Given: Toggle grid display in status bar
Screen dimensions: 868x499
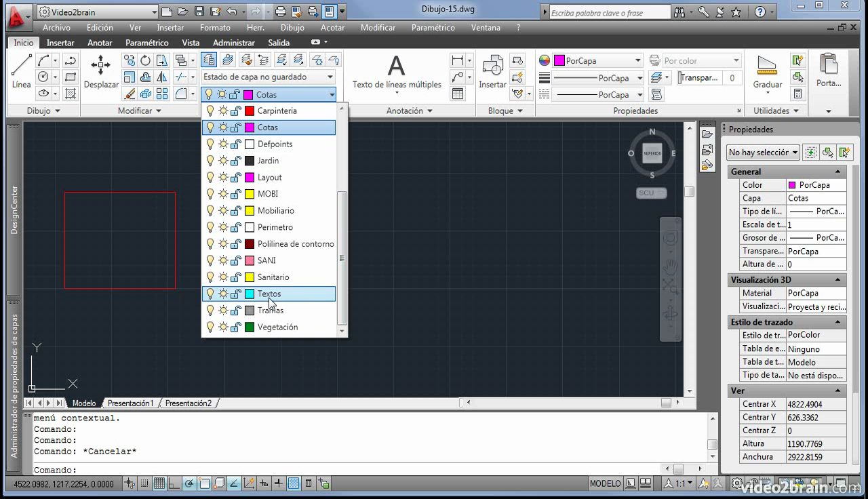Looking at the screenshot, I should pyautogui.click(x=159, y=483).
